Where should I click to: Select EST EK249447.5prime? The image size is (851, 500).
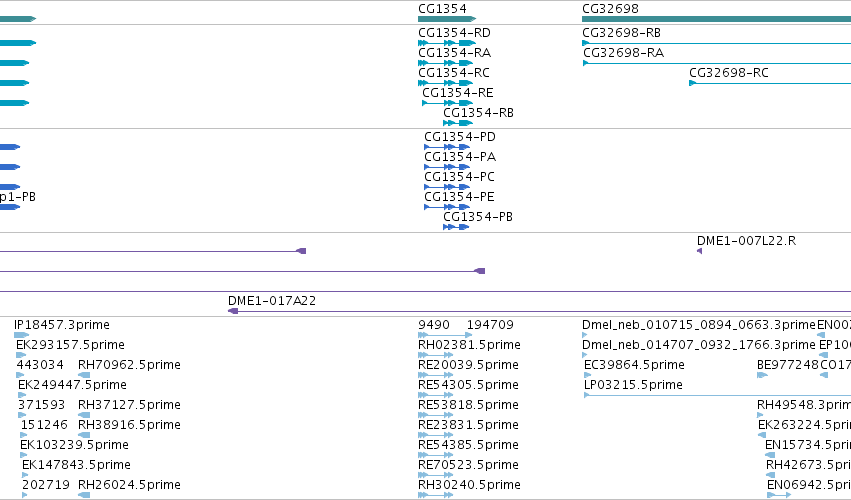pos(72,385)
